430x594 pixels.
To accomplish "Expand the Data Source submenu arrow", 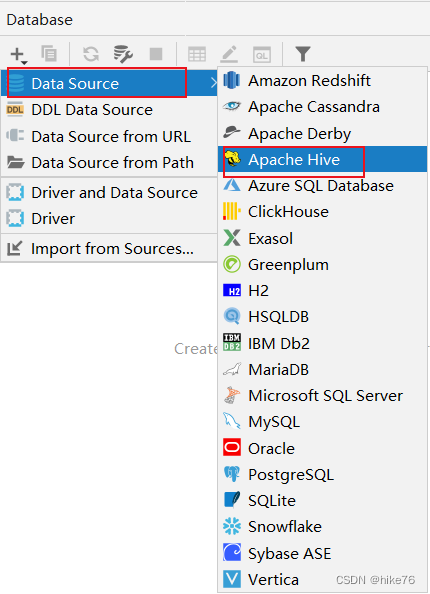I will (214, 83).
